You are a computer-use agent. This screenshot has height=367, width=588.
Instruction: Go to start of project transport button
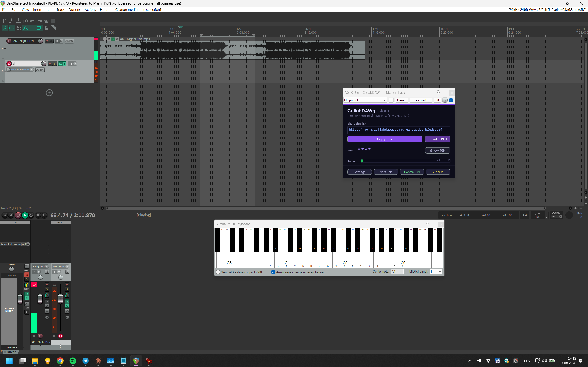click(x=5, y=215)
